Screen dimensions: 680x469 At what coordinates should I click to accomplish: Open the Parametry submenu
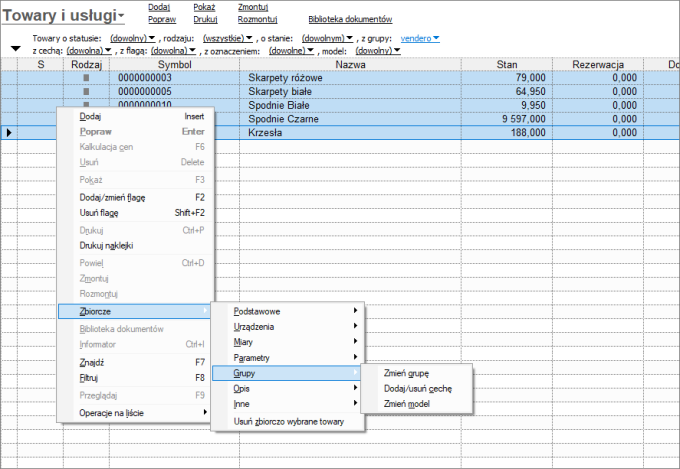click(x=287, y=358)
